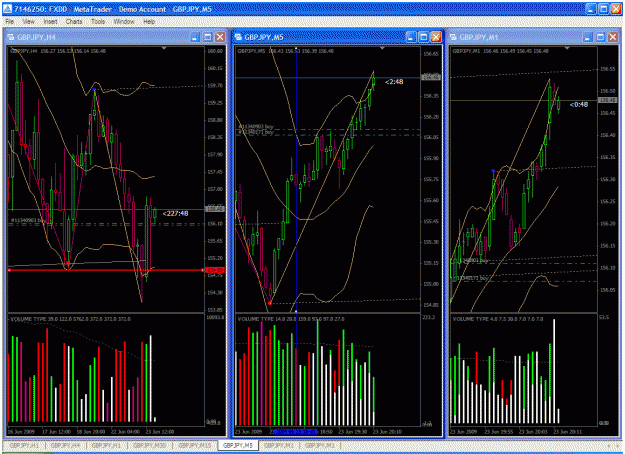Screen dimensions: 625x454
Task: Click the chart shift triangle in H4 chart
Action: coord(164,48)
